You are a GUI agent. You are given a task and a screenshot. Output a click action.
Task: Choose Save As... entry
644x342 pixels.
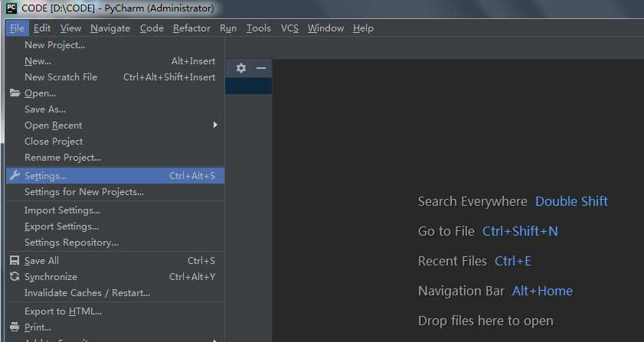pos(116,109)
